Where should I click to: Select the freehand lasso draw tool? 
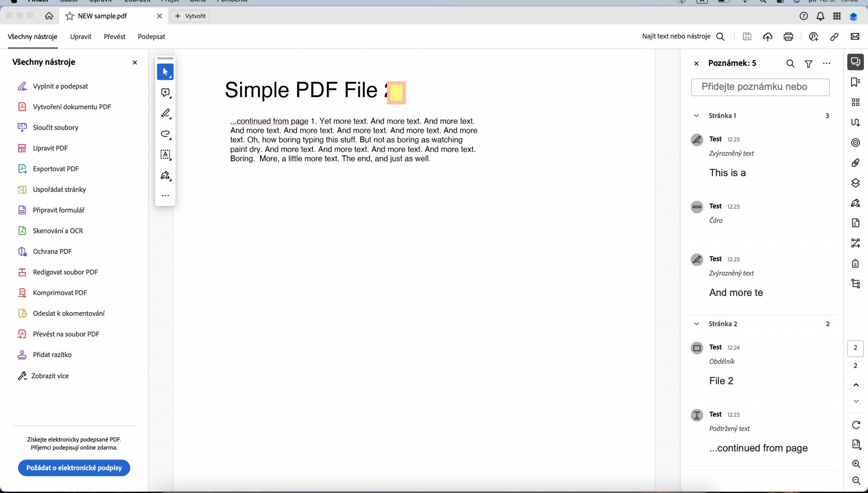point(165,134)
